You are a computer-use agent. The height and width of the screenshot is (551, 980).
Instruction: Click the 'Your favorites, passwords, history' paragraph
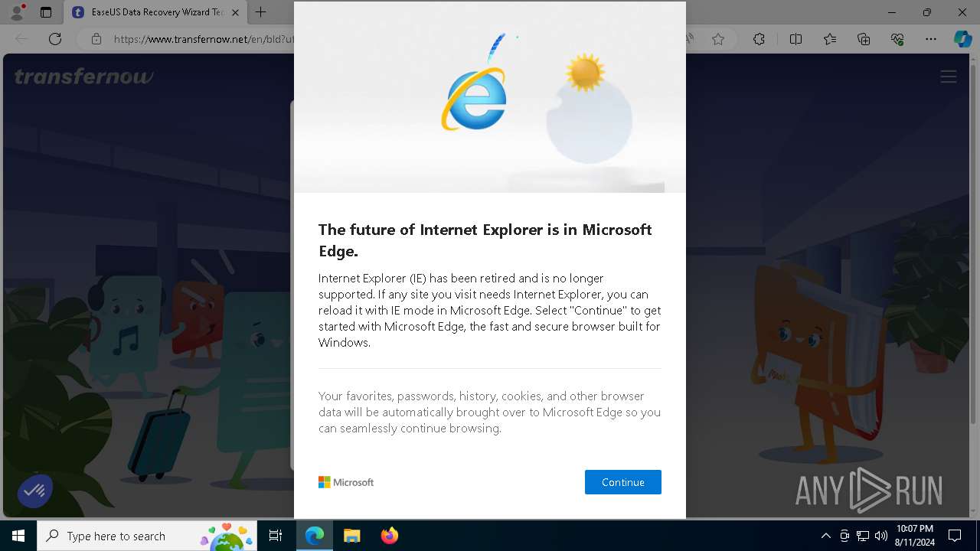coord(489,412)
